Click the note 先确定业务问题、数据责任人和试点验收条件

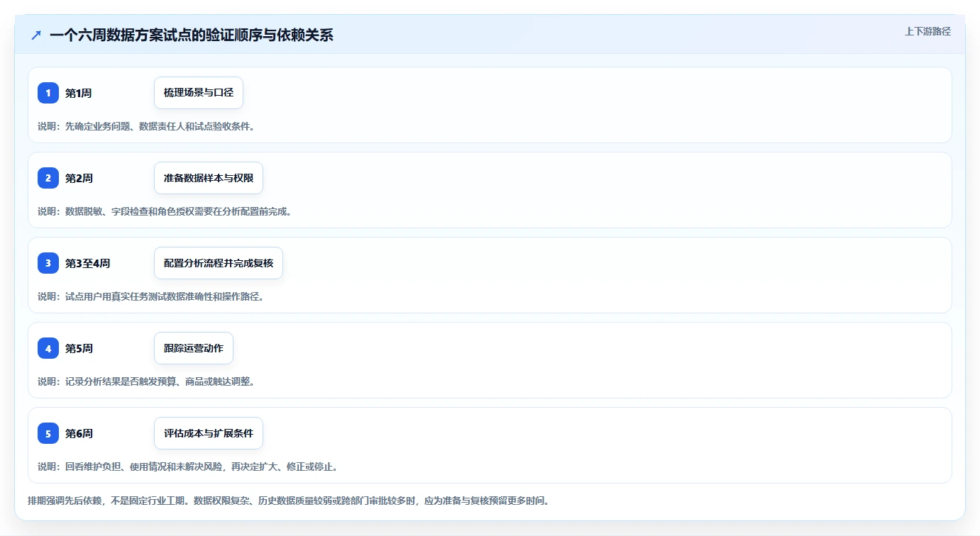(x=146, y=126)
